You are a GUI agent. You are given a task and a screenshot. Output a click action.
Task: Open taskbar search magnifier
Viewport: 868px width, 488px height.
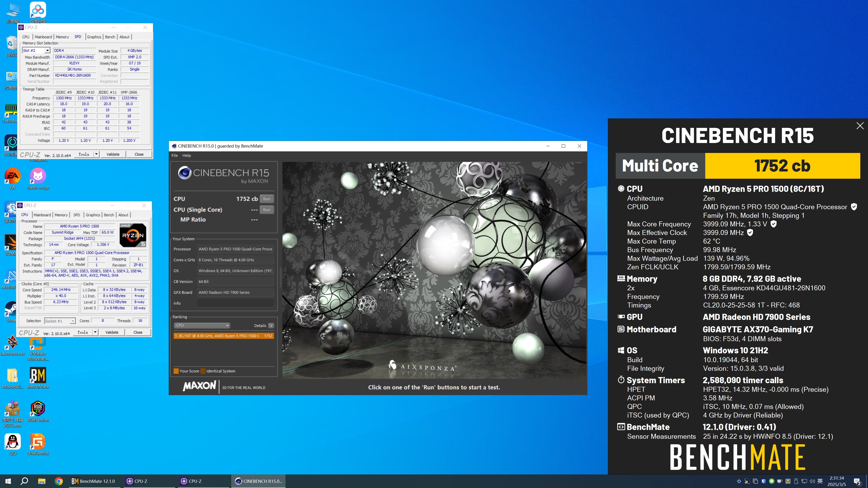pos(24,481)
